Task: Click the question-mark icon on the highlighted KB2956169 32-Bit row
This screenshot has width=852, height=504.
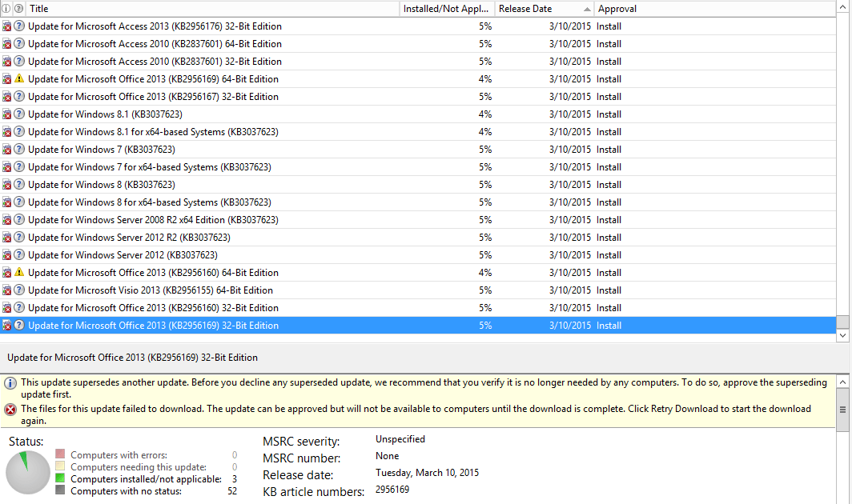Action: pos(19,326)
